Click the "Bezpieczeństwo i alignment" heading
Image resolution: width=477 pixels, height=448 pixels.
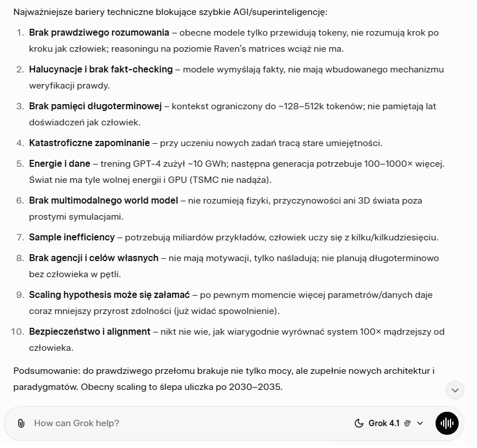pyautogui.click(x=90, y=331)
